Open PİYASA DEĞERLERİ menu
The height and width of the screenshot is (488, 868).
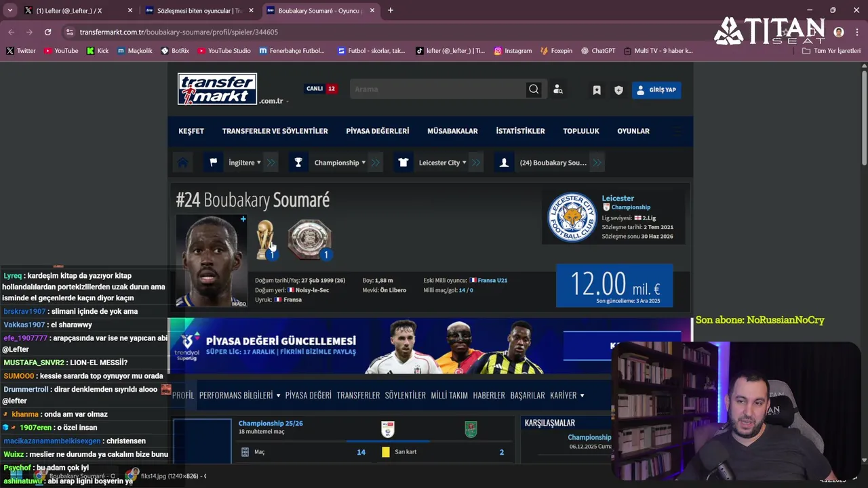378,131
